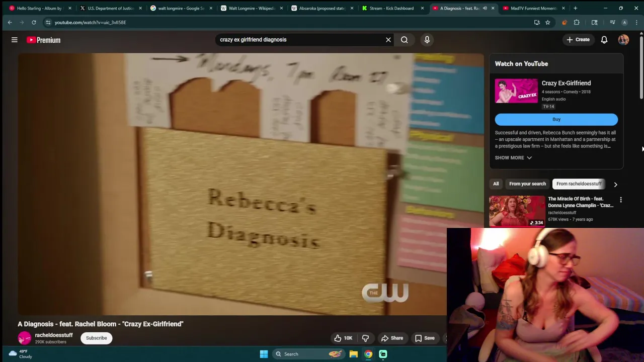Click the Create button
The image size is (644, 362).
(578, 40)
